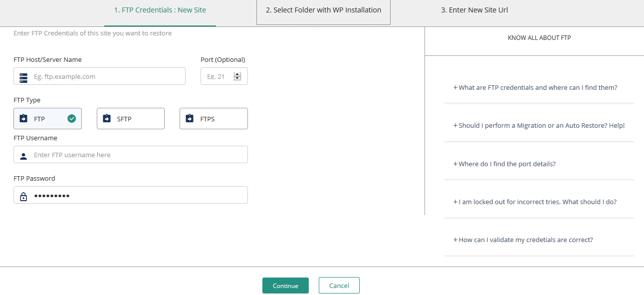644x295 pixels.
Task: Expand 'Where do I find the port details?'
Action: (x=504, y=164)
